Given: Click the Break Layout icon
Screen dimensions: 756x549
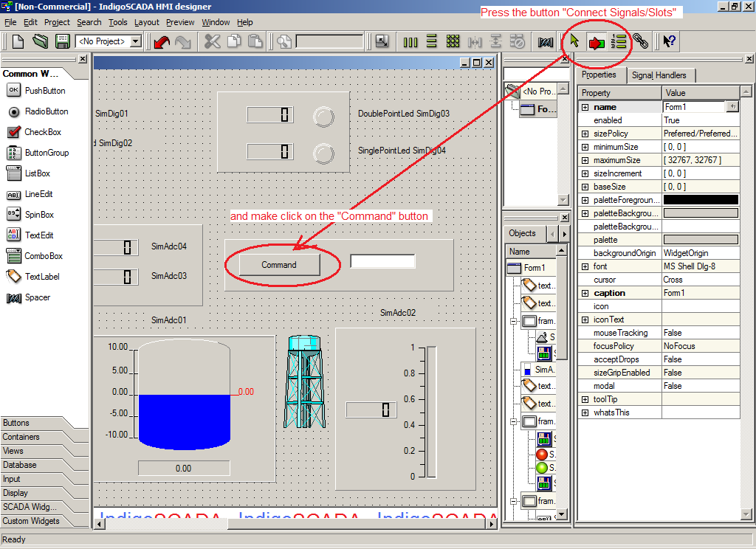Looking at the screenshot, I should tap(517, 42).
